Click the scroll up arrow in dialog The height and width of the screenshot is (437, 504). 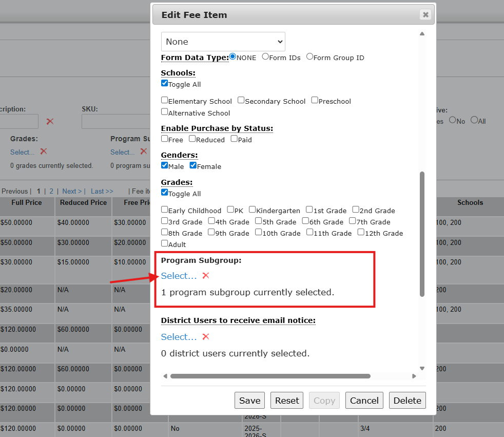coord(422,34)
